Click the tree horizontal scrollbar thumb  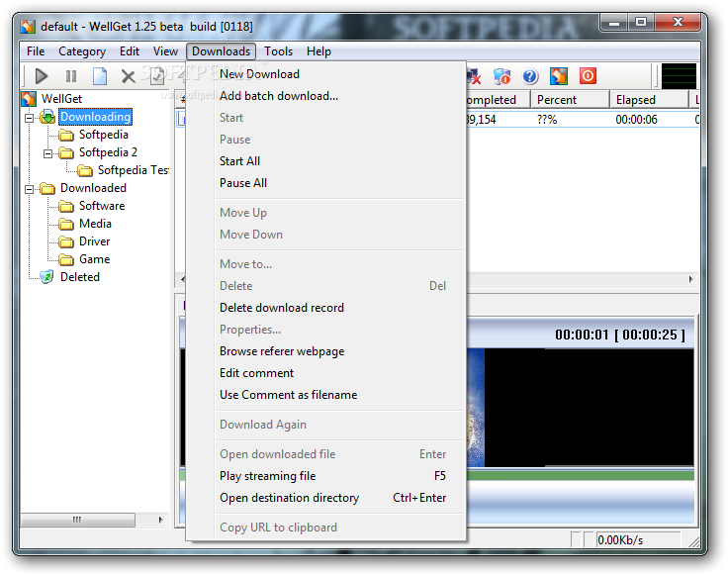(78, 520)
